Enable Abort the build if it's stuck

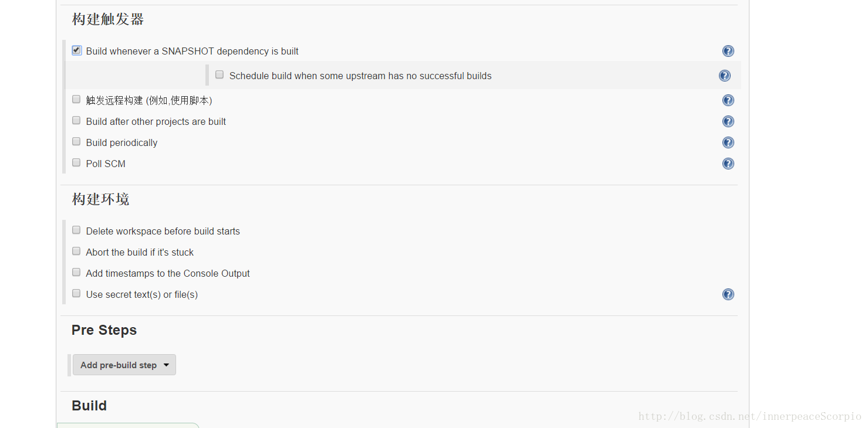(x=76, y=251)
